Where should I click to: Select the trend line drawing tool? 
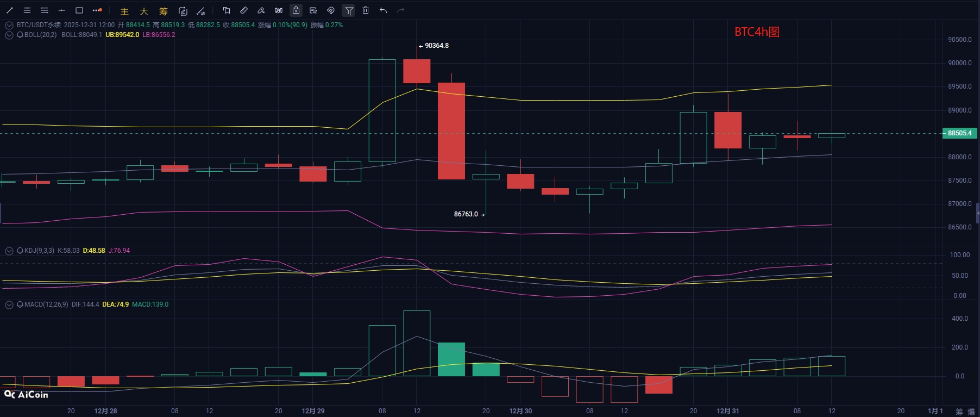[x=10, y=10]
